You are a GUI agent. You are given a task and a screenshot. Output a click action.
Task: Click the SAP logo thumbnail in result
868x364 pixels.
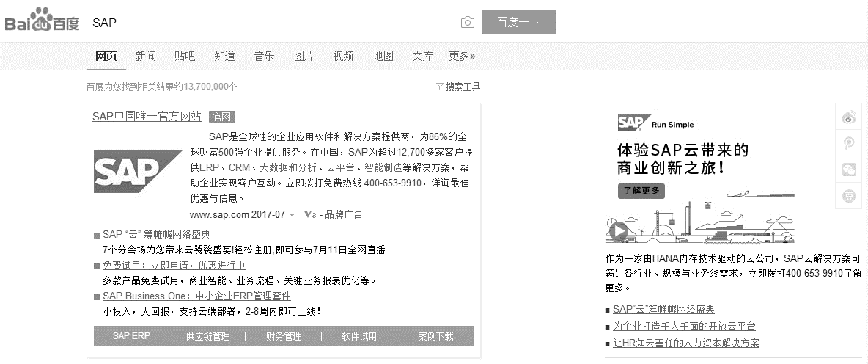coord(136,172)
